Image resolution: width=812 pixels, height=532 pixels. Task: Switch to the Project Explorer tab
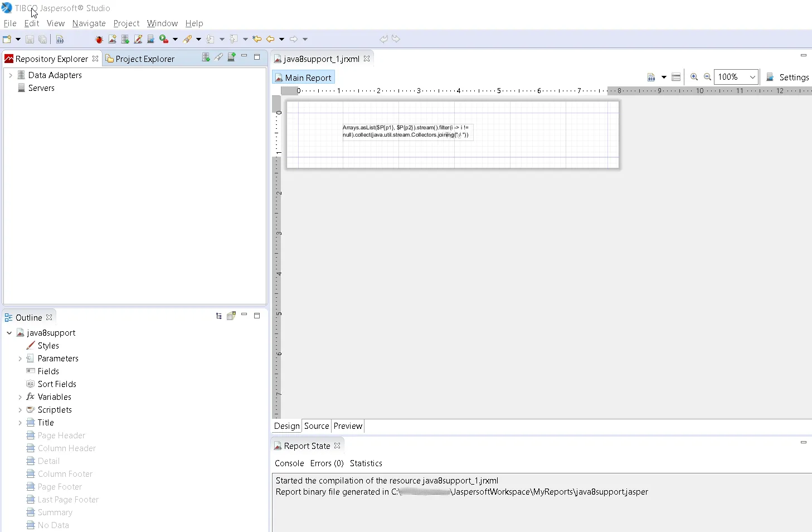[140, 59]
